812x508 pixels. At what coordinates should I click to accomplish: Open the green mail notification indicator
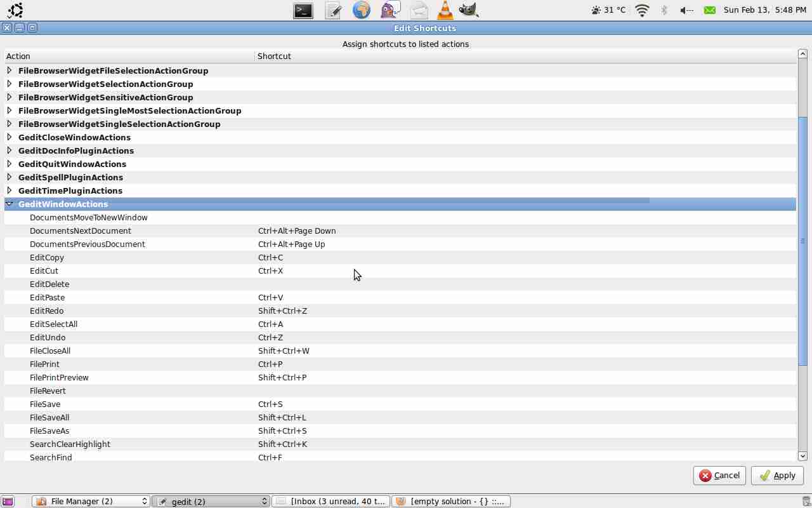click(710, 10)
